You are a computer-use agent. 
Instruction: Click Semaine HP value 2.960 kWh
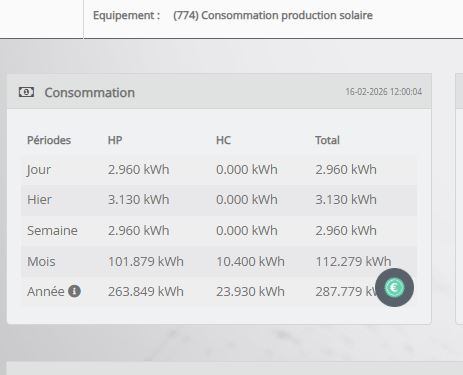[x=139, y=230]
